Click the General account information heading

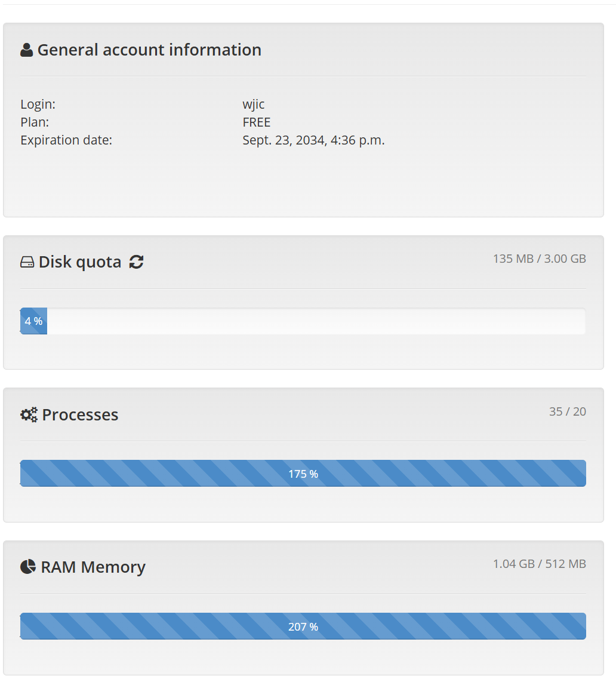tap(149, 50)
